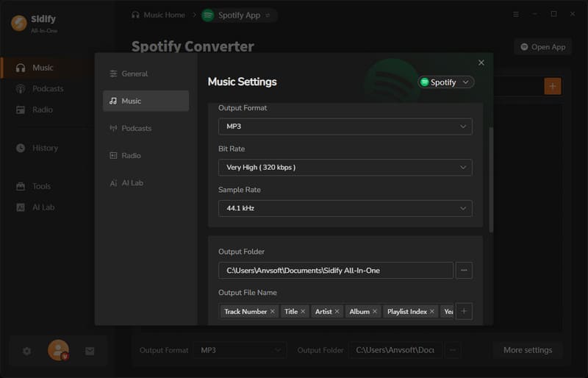Image resolution: width=588 pixels, height=378 pixels.
Task: Open settings via the gear icon
Action: 26,352
